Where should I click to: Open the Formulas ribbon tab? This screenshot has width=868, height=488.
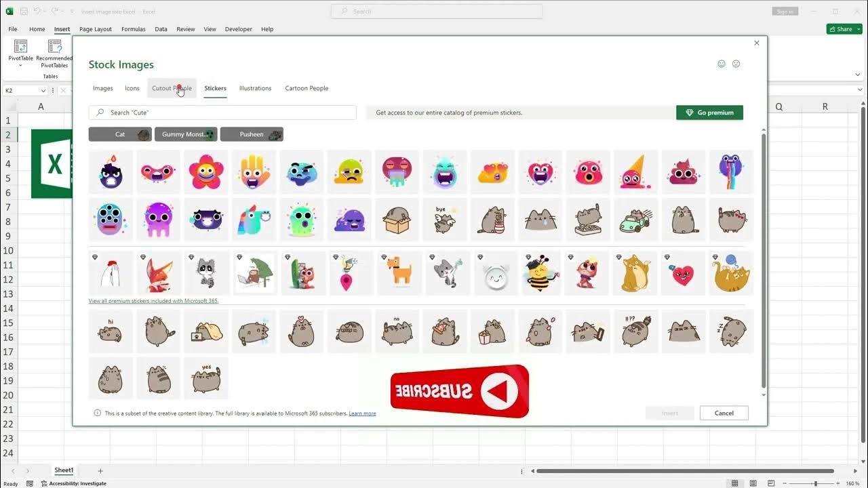[134, 29]
